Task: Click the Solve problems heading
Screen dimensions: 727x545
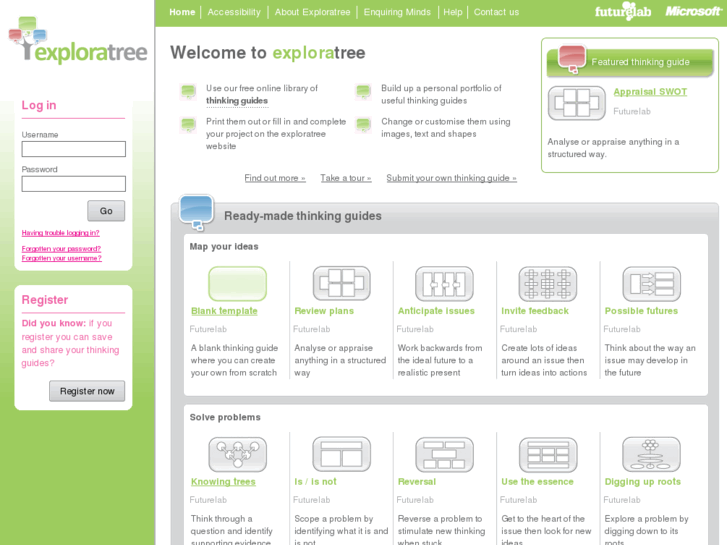Action: 225,417
